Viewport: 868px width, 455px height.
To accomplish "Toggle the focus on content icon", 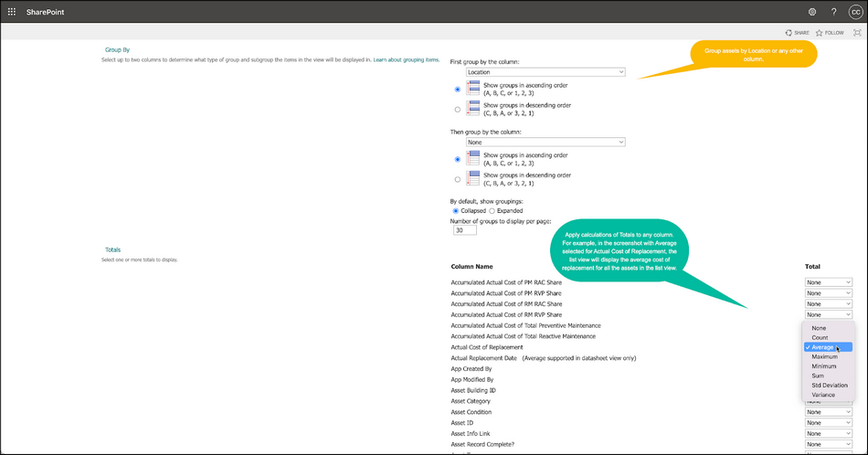I will point(857,33).
